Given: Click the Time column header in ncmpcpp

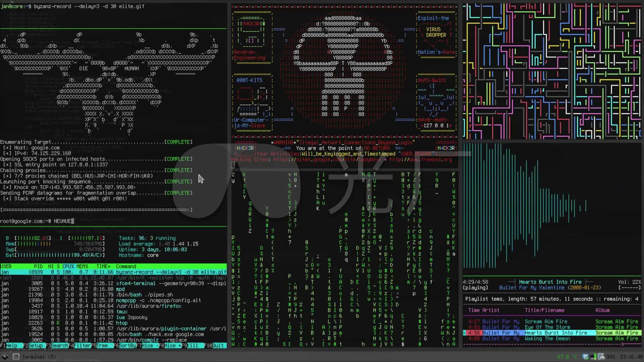Looking at the screenshot, I should 474,310.
